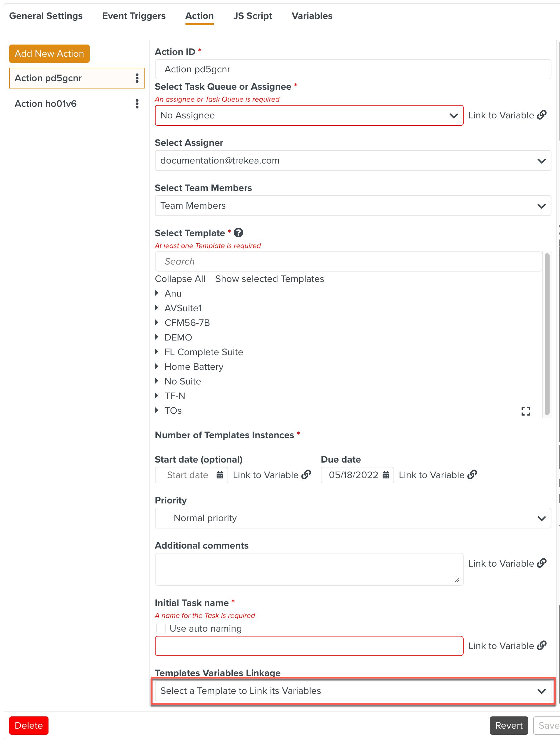This screenshot has height=739, width=560.
Task: Click the template Search field
Action: [x=348, y=261]
